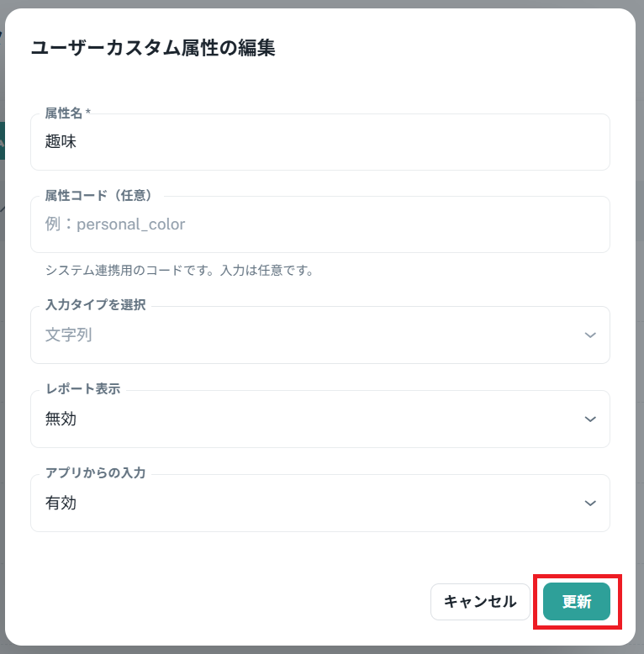
Task: Click the 属性名 text field
Action: point(319,142)
